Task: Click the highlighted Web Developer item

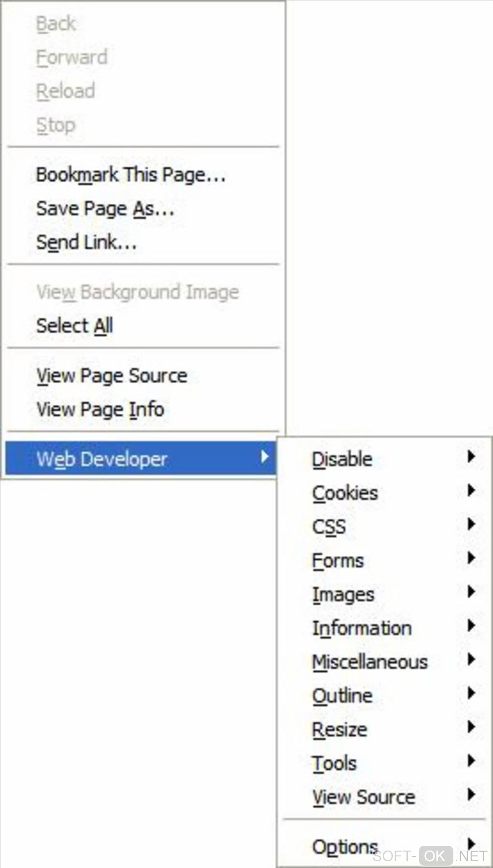Action: pyautogui.click(x=102, y=459)
